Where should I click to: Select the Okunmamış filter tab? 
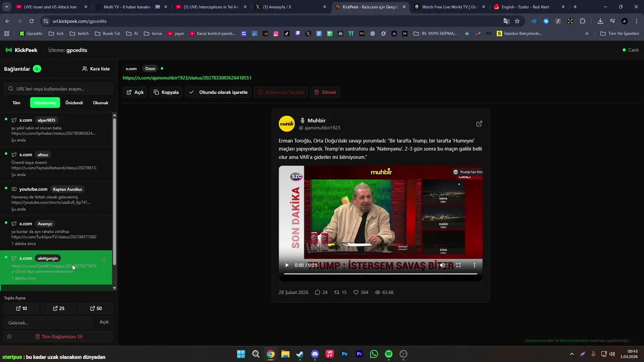[x=45, y=103]
